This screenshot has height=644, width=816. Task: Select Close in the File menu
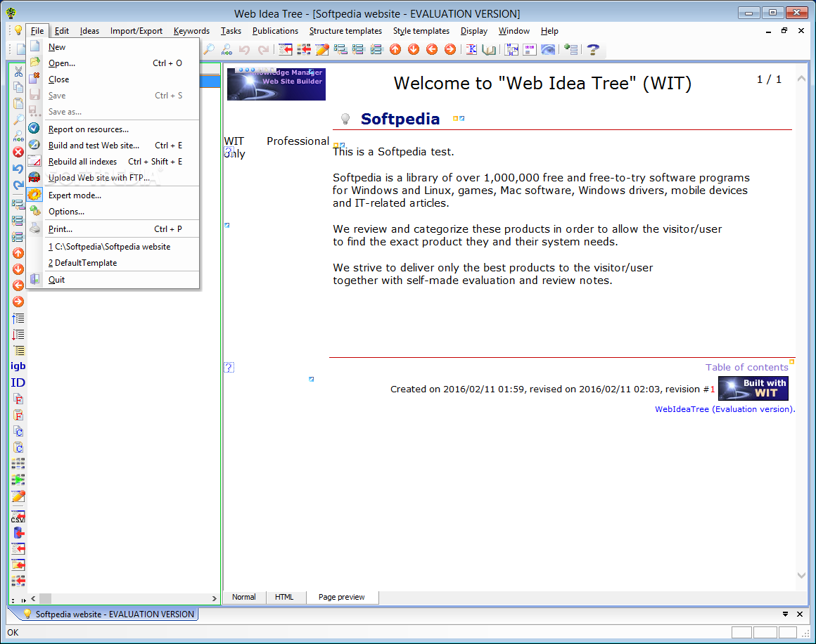point(113,79)
